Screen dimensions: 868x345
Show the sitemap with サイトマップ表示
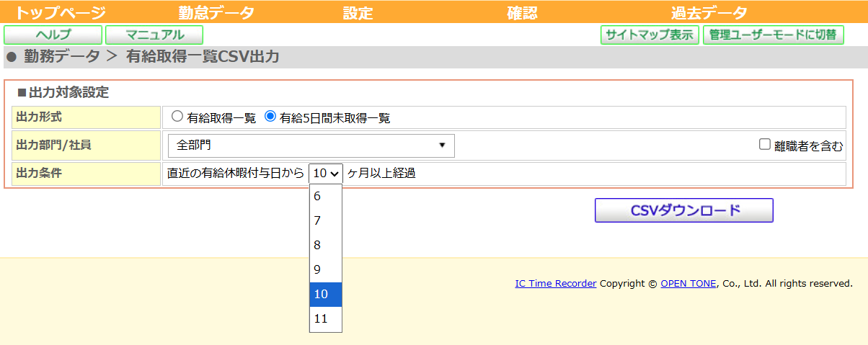pos(650,35)
